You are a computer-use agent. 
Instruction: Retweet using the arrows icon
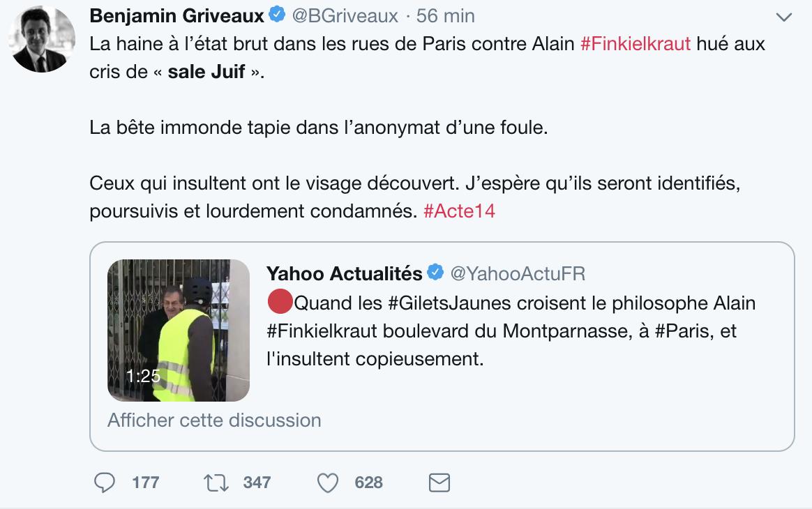(216, 483)
